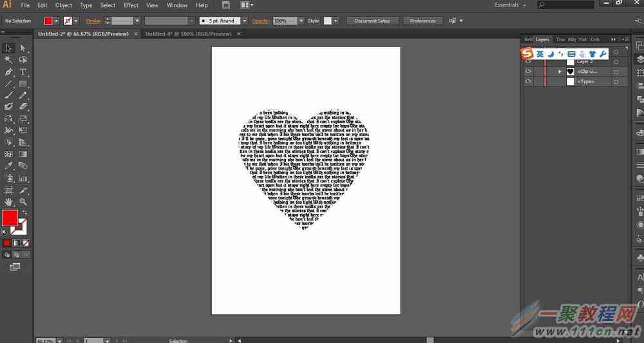Select the Type tool
This screenshot has width=644, height=343.
[23, 72]
